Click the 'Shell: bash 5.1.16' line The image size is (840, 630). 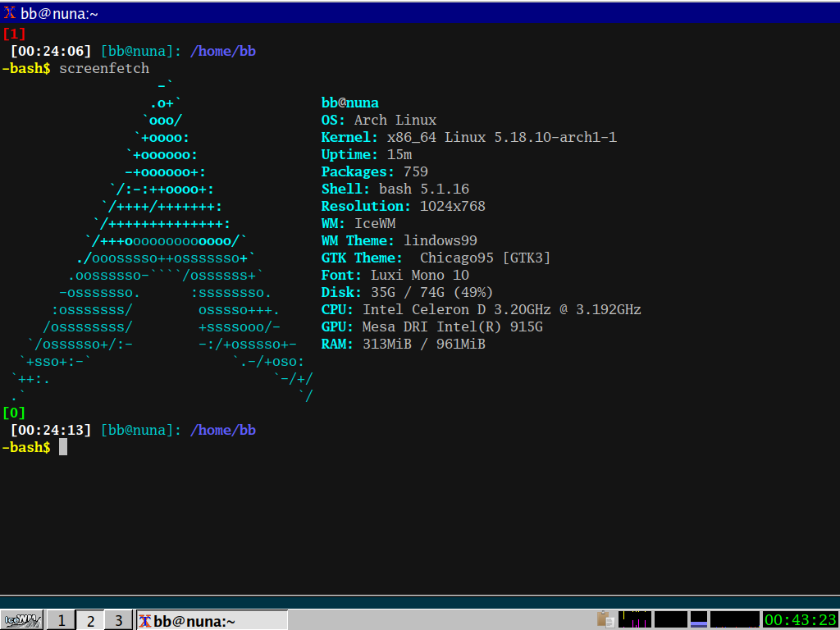tap(395, 189)
